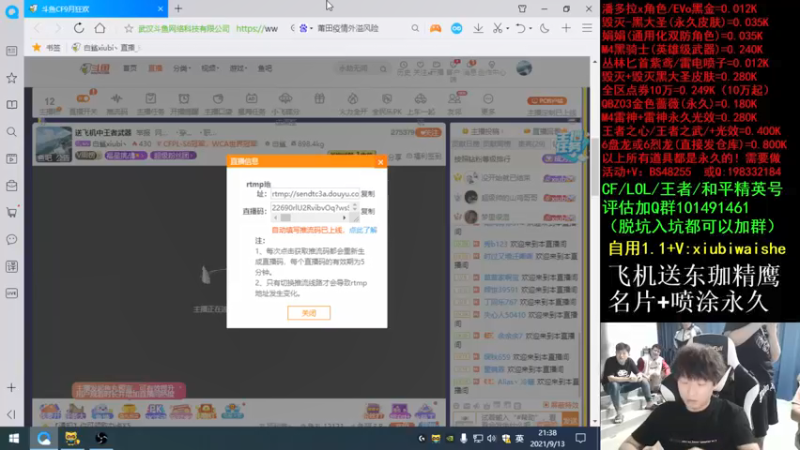The width and height of the screenshot is (800, 450).
Task: Click the stream key scrollbar right arrow
Action: (x=344, y=218)
